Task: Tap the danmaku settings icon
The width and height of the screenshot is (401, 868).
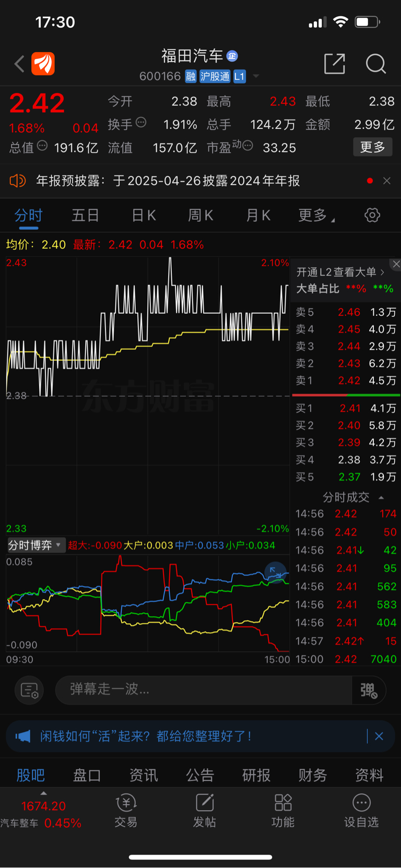Action: (29, 690)
